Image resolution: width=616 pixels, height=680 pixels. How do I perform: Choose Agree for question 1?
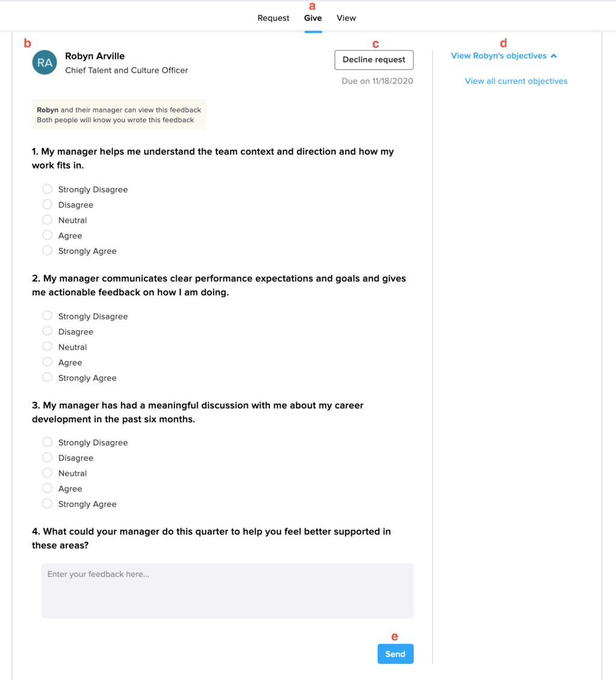pos(48,235)
